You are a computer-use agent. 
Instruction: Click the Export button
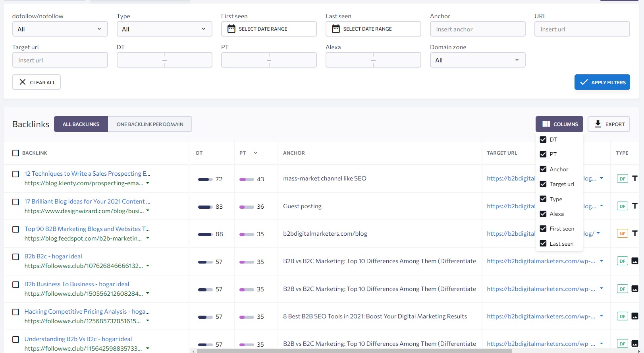609,124
